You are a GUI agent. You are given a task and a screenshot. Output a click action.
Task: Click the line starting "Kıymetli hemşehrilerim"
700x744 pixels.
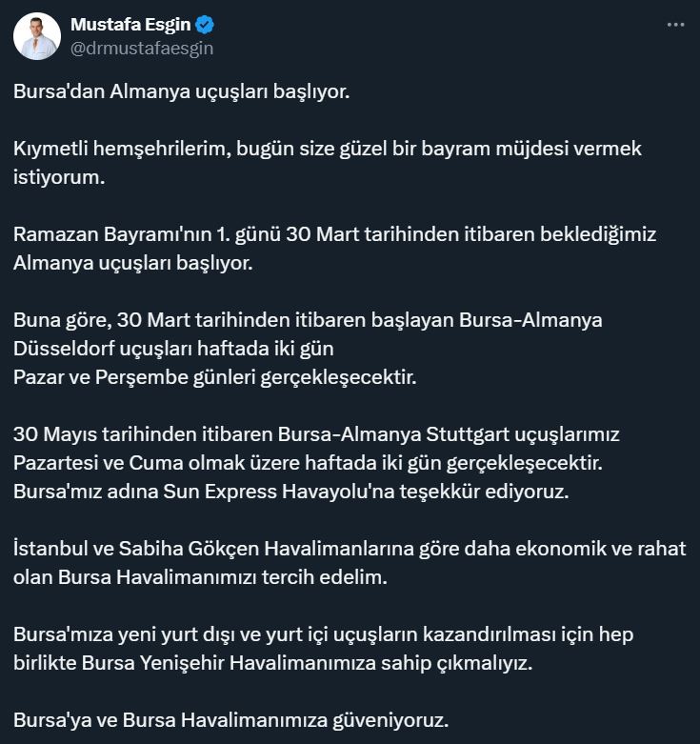tap(328, 149)
